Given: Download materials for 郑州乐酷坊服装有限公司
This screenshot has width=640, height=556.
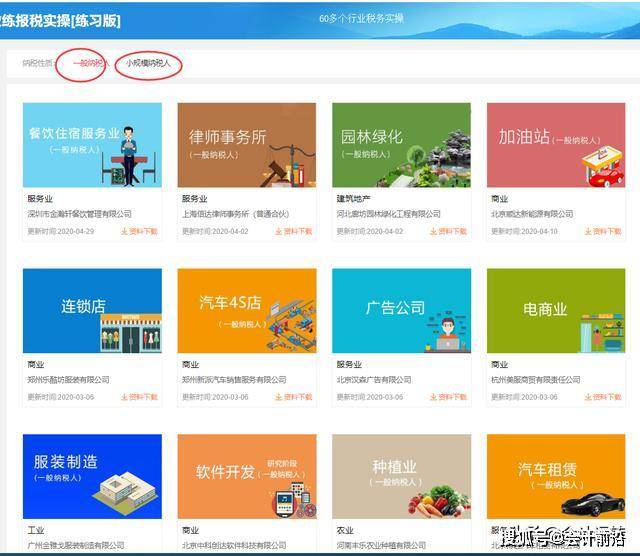Looking at the screenshot, I should (x=139, y=397).
